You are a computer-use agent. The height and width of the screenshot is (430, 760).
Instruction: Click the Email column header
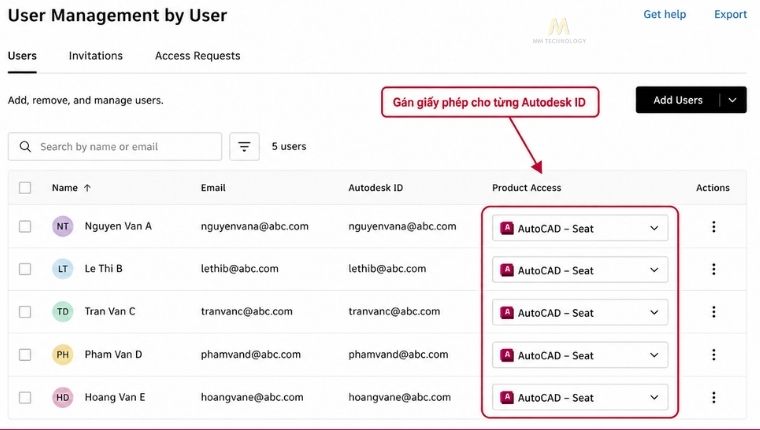coord(213,188)
